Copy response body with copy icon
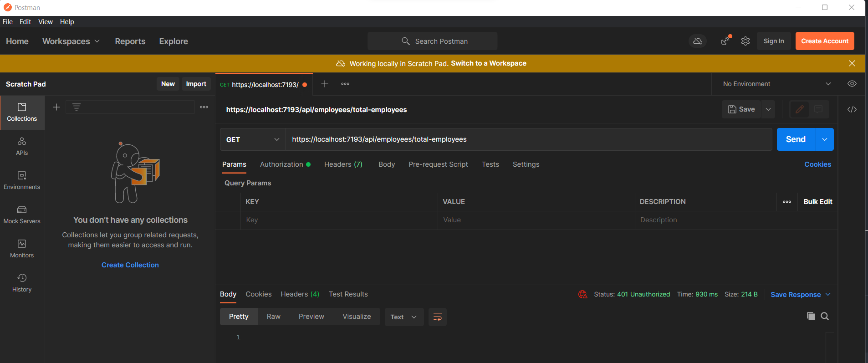 pyautogui.click(x=811, y=316)
